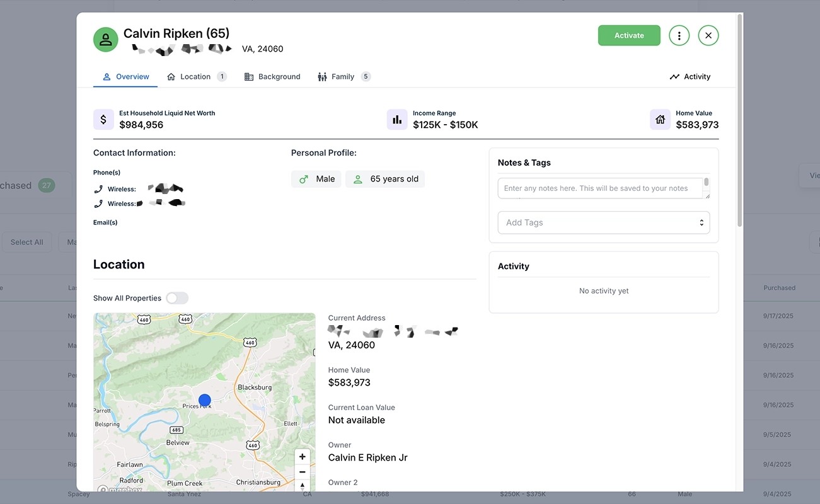Open the Activity tab
The height and width of the screenshot is (504, 820).
coord(690,76)
